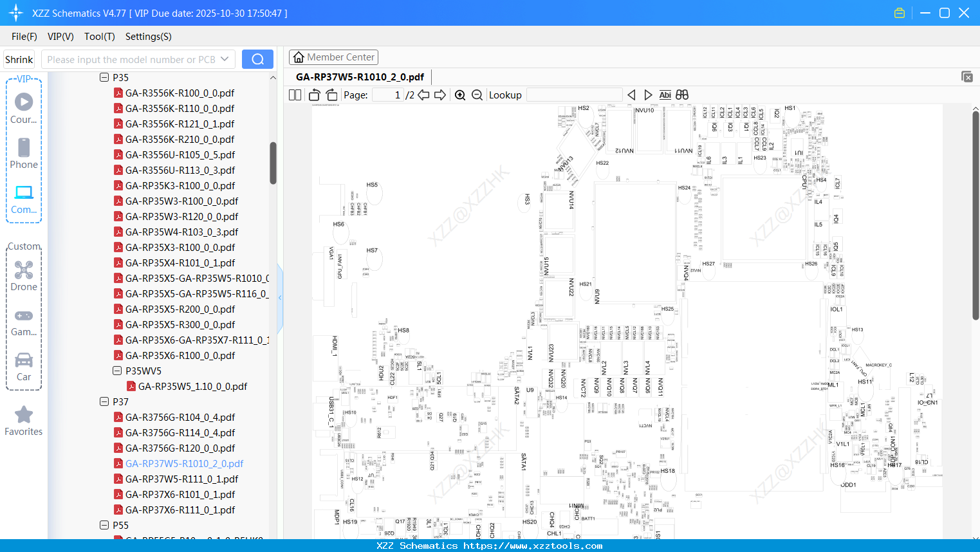The height and width of the screenshot is (552, 980).
Task: Open GA-RP35X3-R100_0_0.pdf
Action: coord(180,247)
